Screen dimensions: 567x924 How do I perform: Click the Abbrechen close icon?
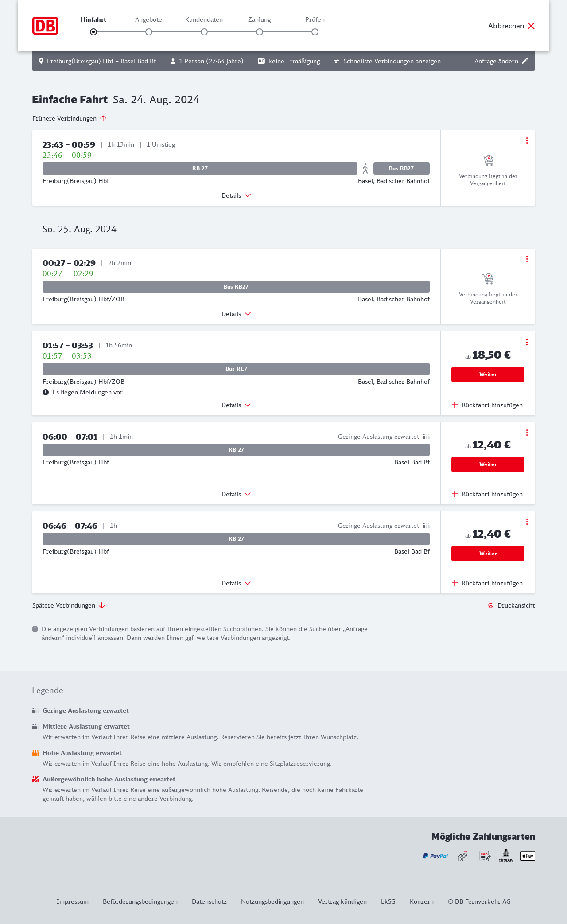point(531,26)
